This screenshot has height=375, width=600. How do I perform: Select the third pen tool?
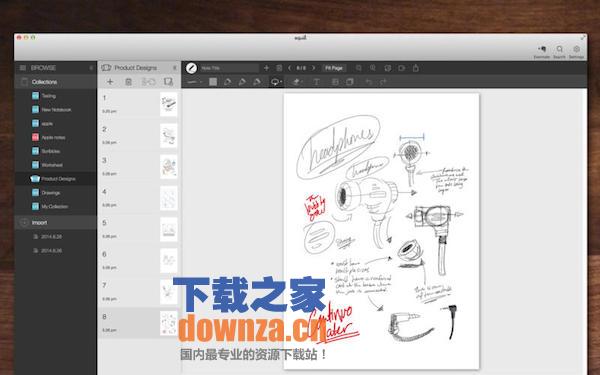(x=257, y=82)
